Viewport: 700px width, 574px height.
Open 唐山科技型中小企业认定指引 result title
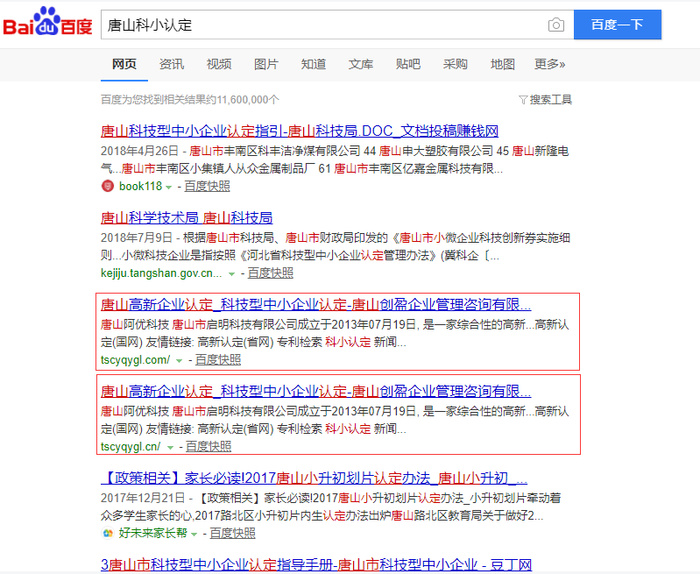click(x=300, y=131)
